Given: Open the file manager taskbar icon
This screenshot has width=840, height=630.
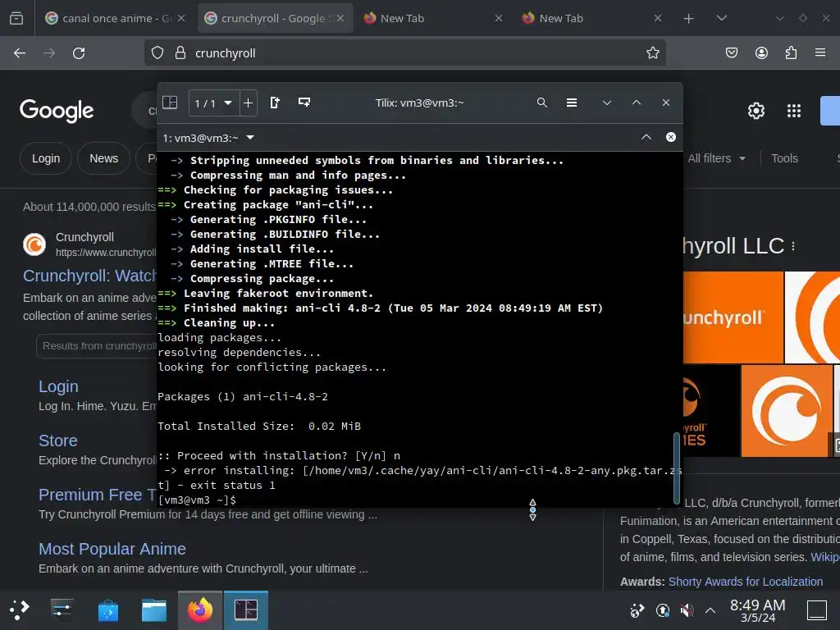Looking at the screenshot, I should 153,610.
